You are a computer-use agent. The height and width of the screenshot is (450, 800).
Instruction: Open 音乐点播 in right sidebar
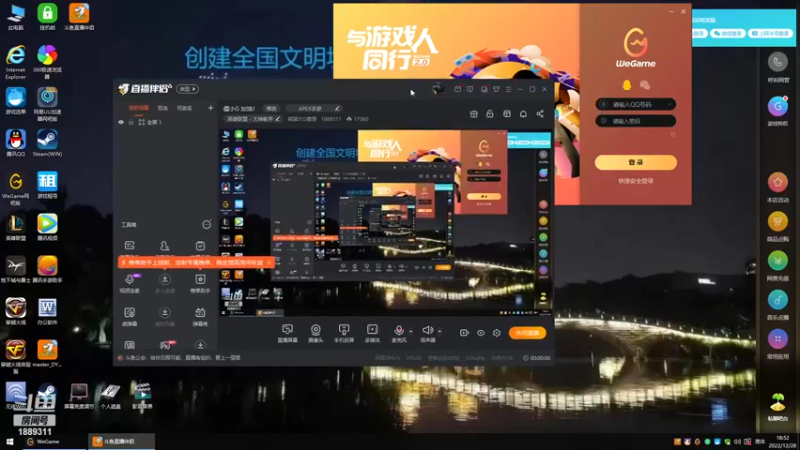[778, 305]
